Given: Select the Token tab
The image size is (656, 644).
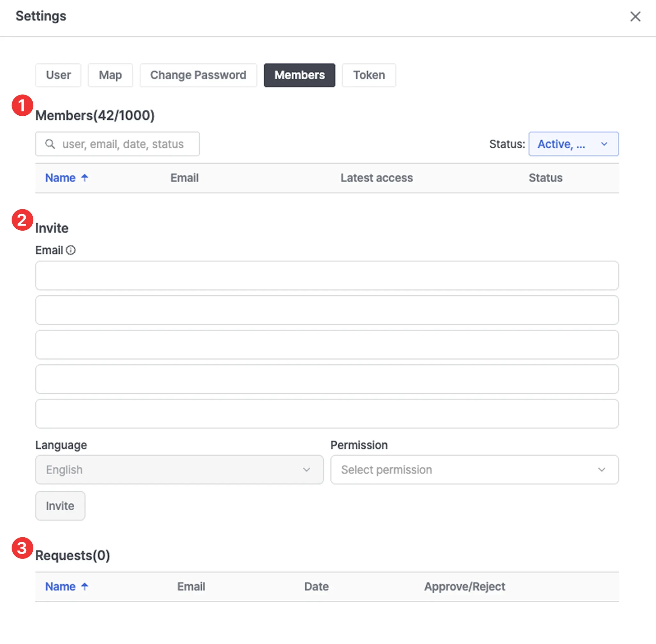Looking at the screenshot, I should [369, 75].
